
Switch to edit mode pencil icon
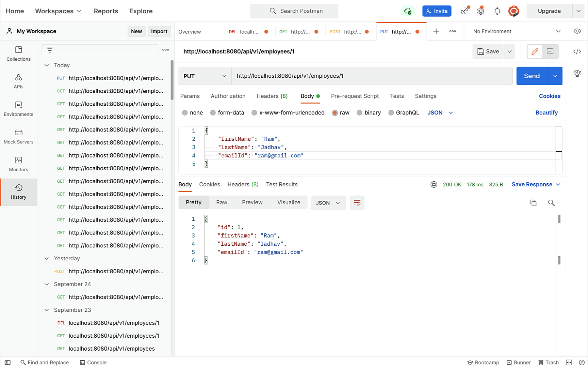(x=535, y=51)
